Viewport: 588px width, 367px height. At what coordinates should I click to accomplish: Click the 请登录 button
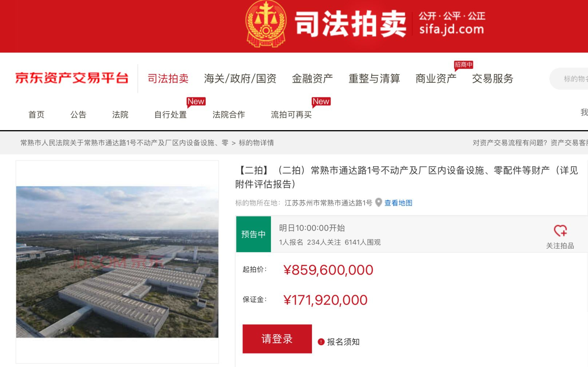(277, 339)
